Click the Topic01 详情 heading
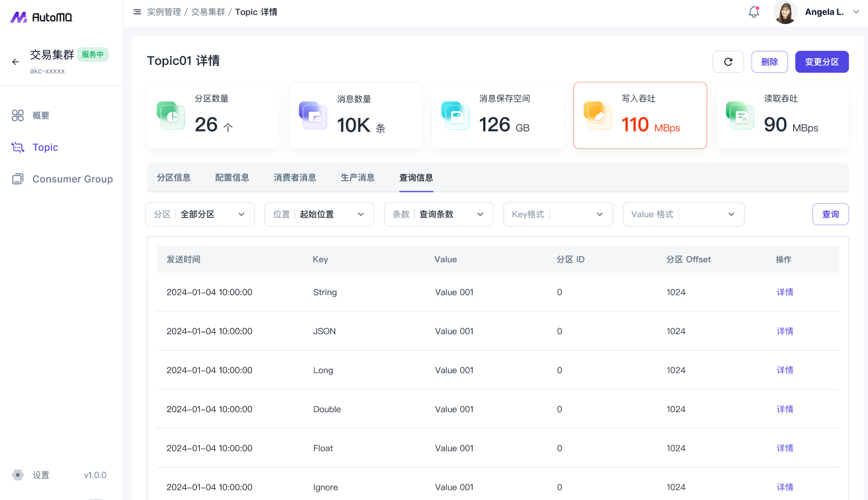Screen dimensions: 868x500 click(x=183, y=60)
